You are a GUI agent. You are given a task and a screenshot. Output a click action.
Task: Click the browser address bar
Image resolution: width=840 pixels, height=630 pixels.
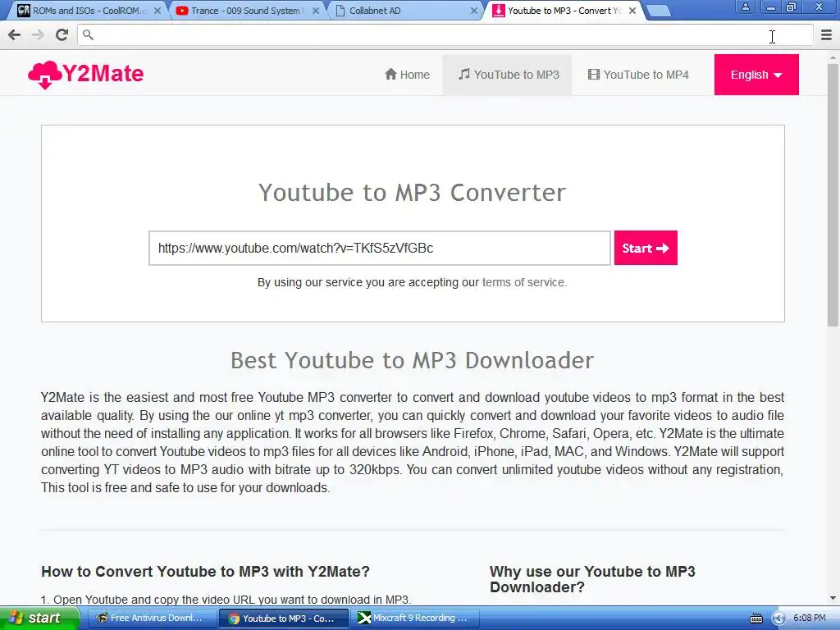[445, 35]
